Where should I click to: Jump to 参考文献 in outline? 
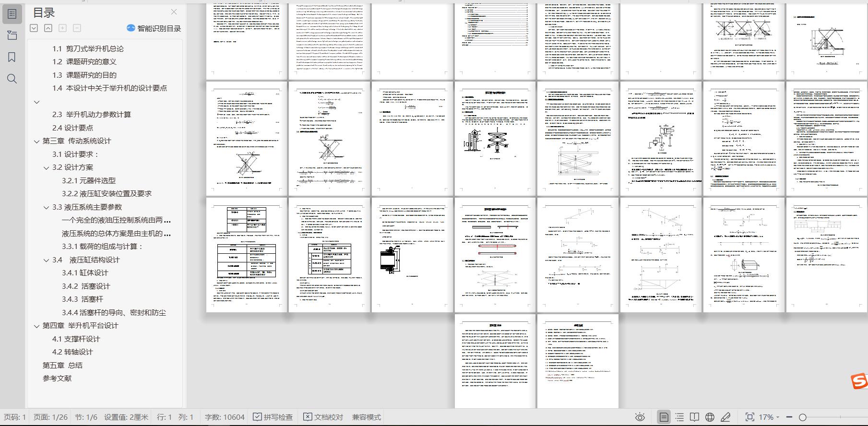tap(57, 378)
